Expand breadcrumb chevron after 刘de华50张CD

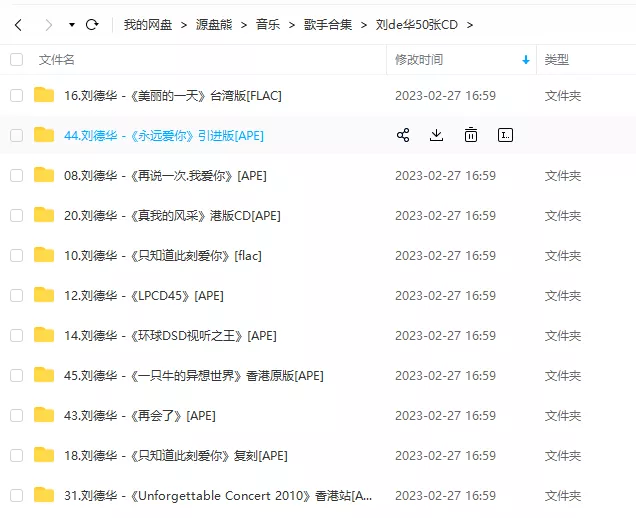tap(470, 24)
